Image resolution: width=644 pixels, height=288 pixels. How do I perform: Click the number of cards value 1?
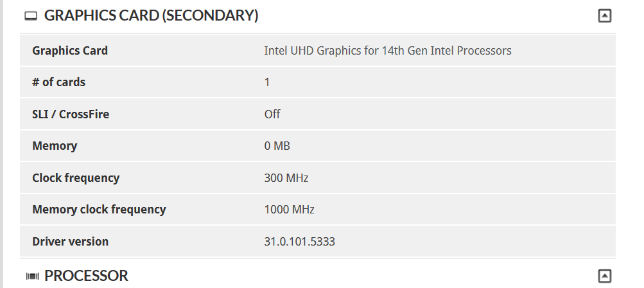pyautogui.click(x=267, y=82)
